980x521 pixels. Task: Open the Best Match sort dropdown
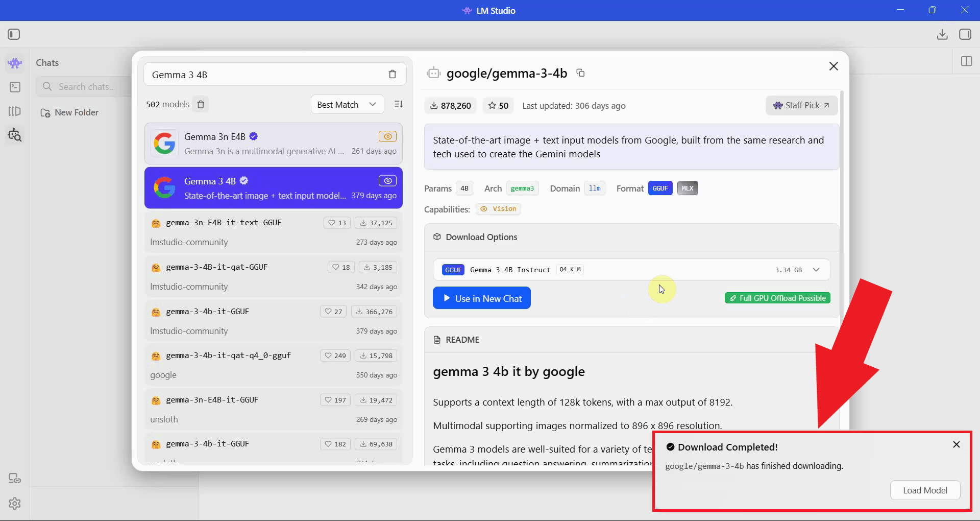click(x=347, y=105)
